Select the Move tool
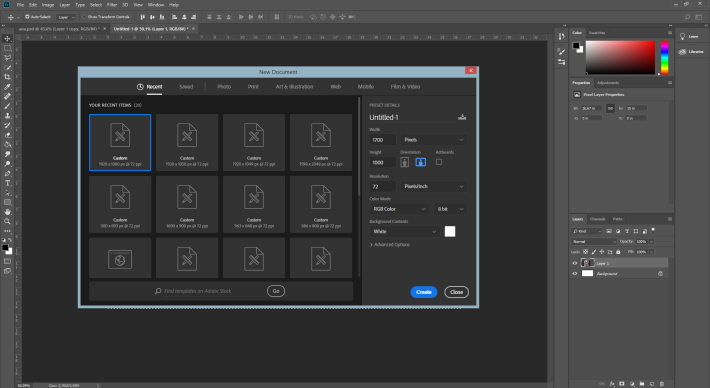The height and width of the screenshot is (388, 710). tap(7, 38)
